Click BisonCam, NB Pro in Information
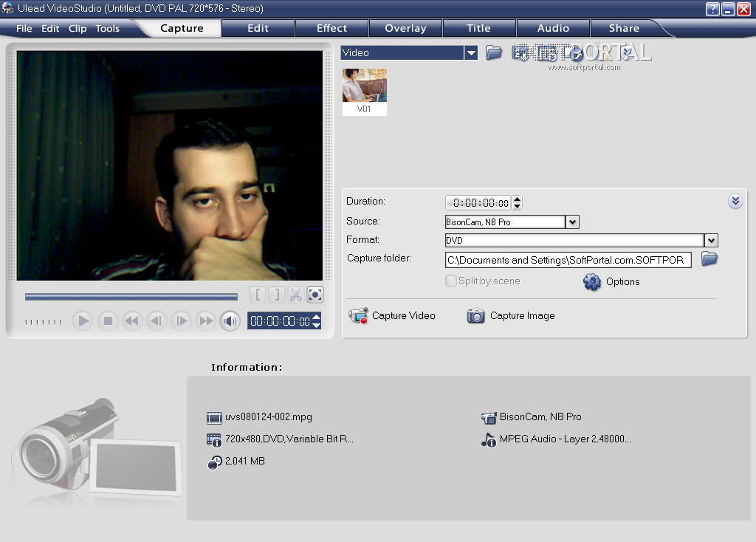756x542 pixels. coord(540,416)
